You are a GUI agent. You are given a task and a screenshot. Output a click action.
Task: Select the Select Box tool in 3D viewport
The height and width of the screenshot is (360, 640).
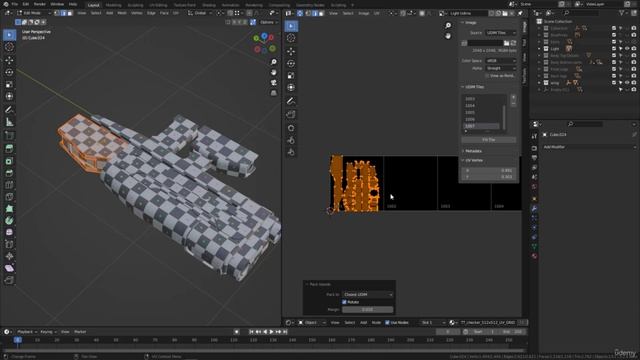9,35
